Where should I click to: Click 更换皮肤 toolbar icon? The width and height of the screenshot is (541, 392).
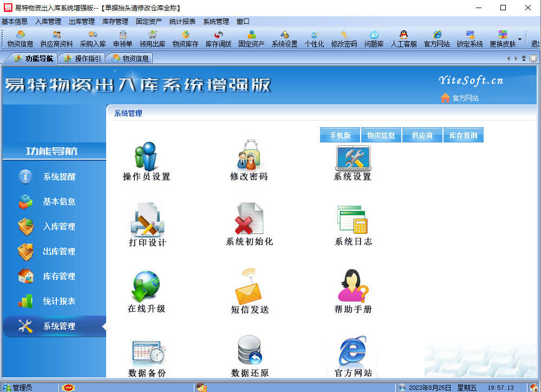(x=503, y=39)
